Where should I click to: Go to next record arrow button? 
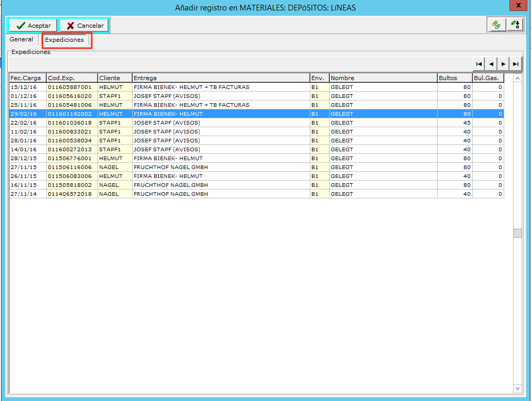(504, 64)
